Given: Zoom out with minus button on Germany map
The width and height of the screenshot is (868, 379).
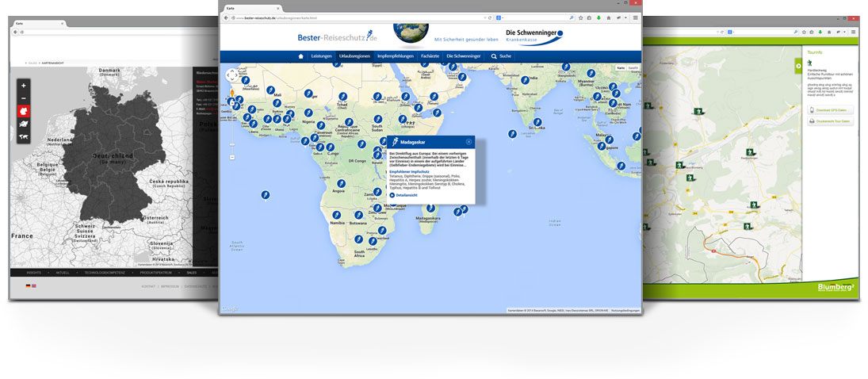Looking at the screenshot, I should point(23,98).
